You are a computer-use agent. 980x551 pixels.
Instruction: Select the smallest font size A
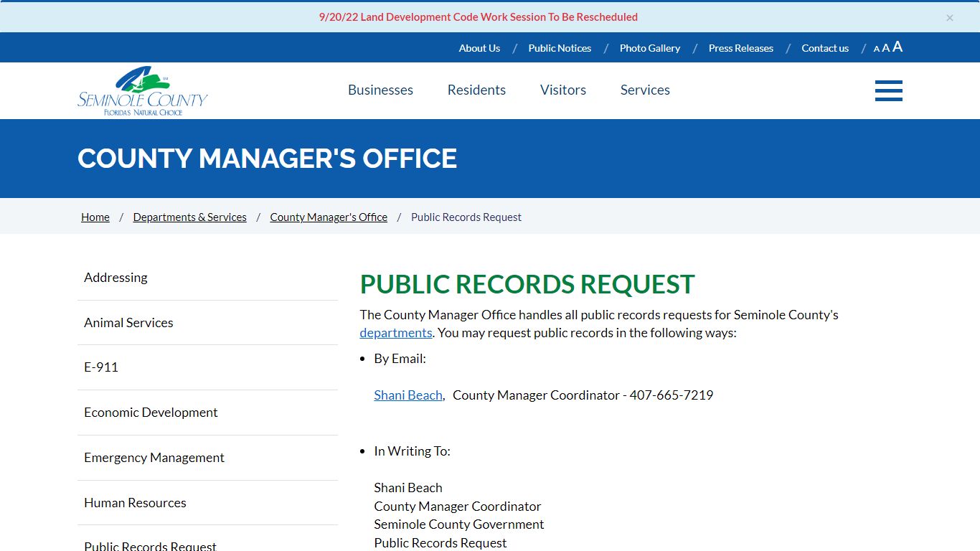[877, 49]
